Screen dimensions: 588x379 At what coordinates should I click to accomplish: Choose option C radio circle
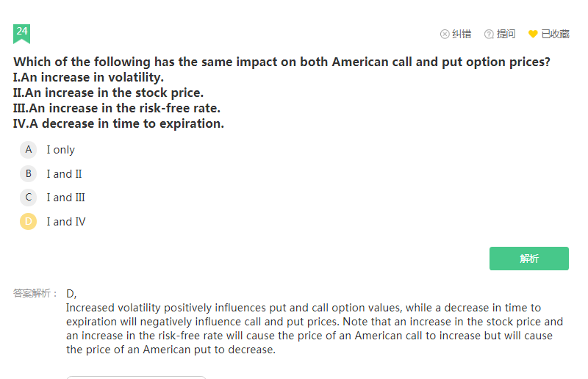coord(29,198)
